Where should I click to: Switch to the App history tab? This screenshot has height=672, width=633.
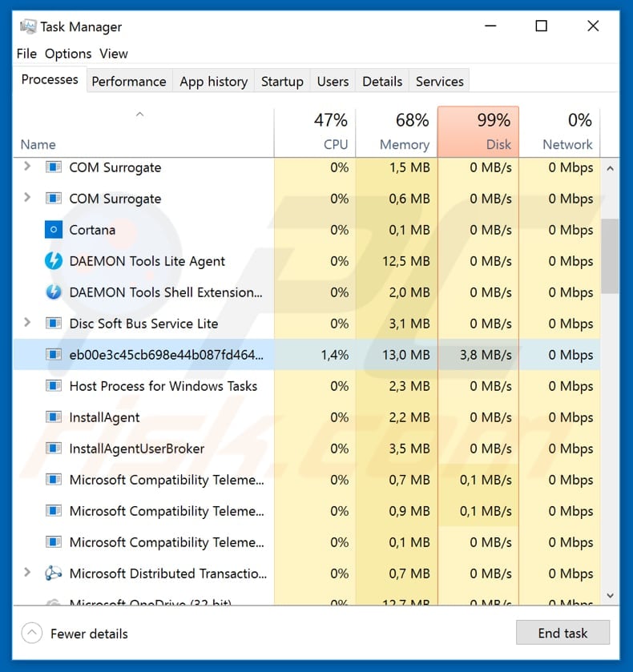214,81
